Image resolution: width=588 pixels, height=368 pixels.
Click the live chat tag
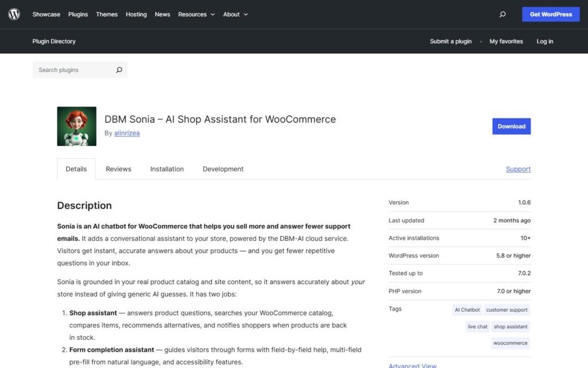tap(477, 327)
